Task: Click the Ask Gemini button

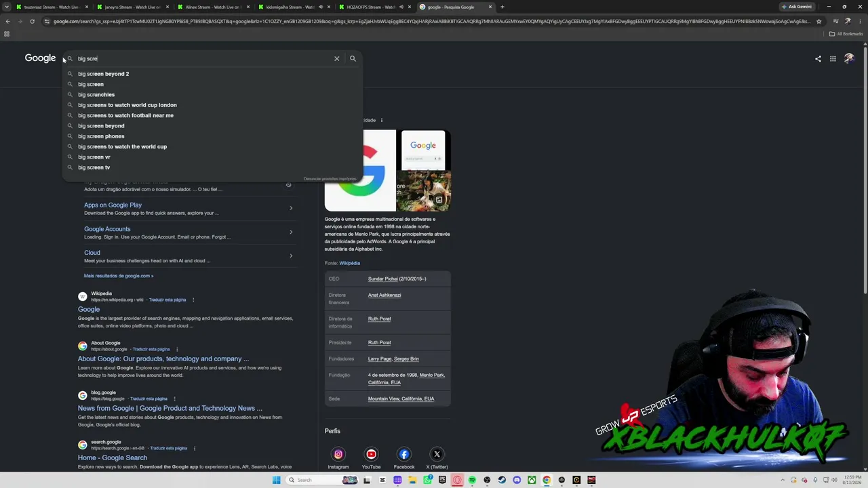Action: coord(796,7)
